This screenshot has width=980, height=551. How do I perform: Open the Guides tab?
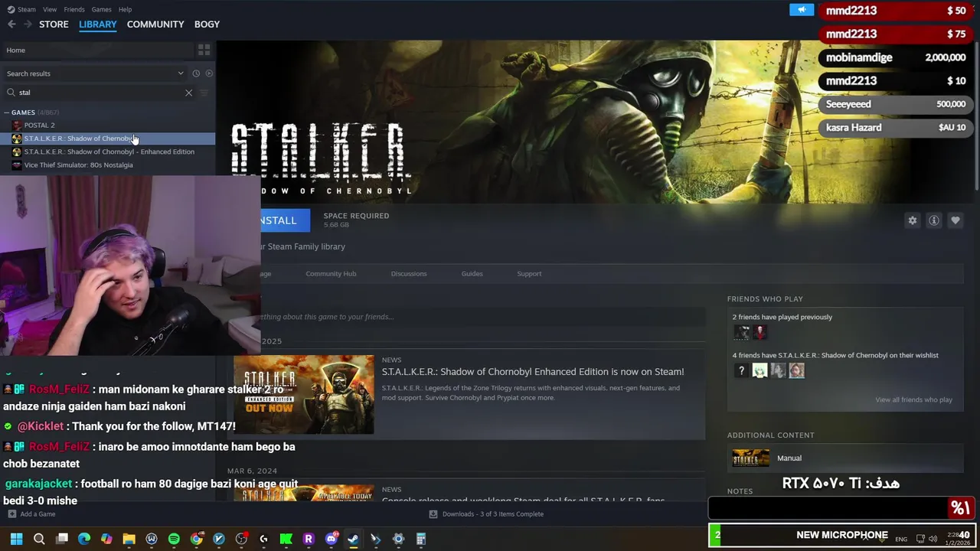tap(472, 274)
